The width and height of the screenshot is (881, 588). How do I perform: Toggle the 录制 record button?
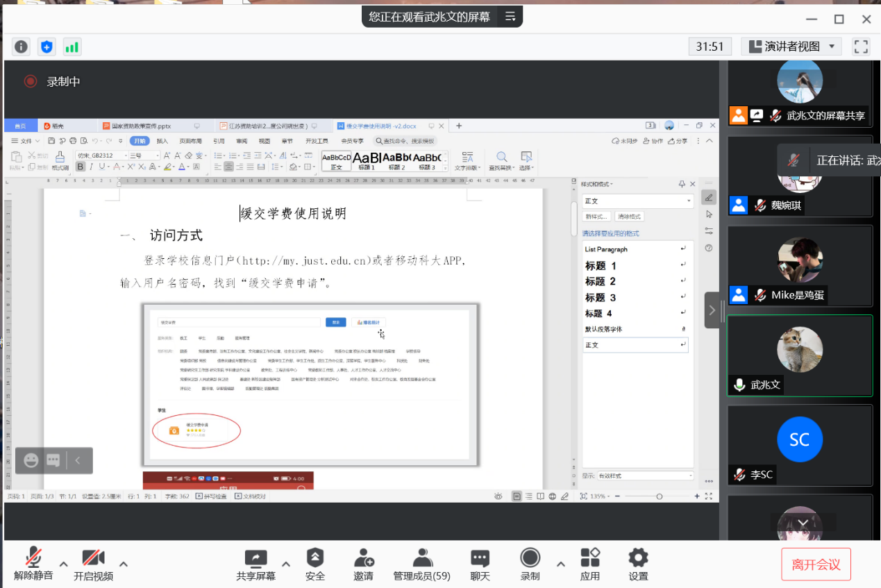point(530,564)
